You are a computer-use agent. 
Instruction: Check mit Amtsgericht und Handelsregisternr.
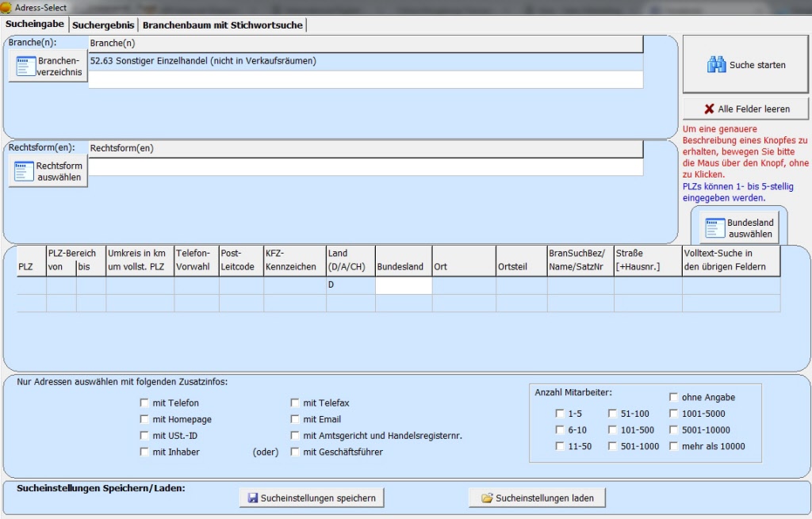coord(295,436)
